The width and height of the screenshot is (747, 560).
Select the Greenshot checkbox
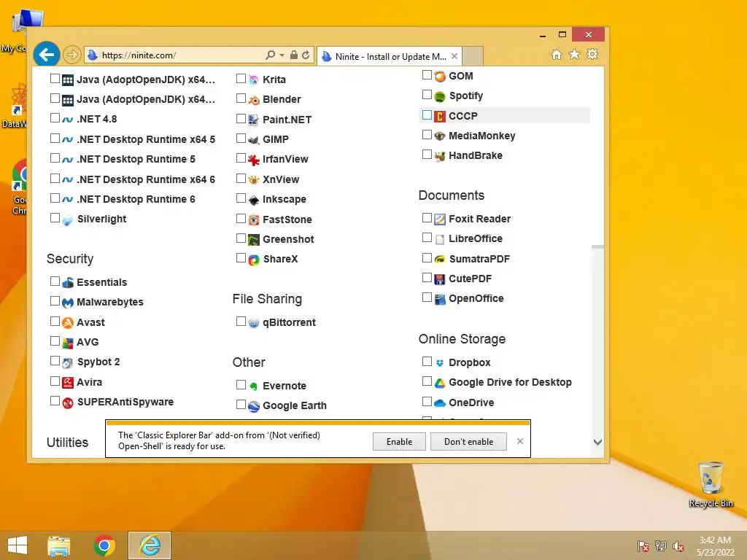click(241, 238)
